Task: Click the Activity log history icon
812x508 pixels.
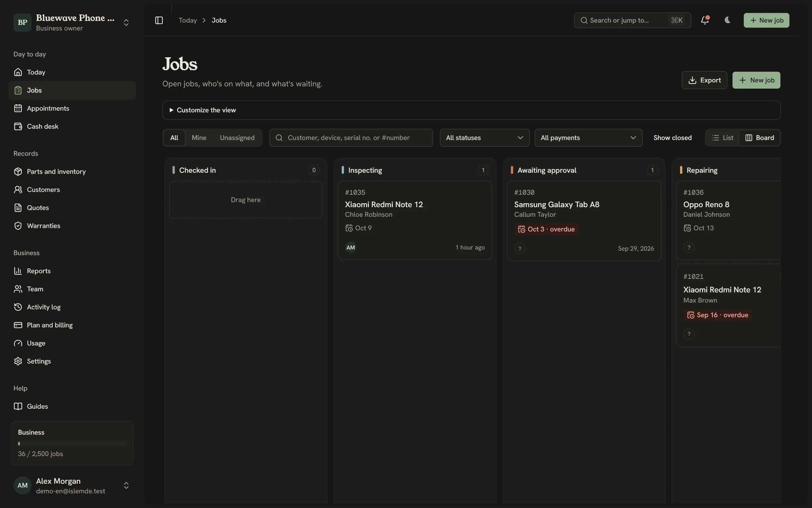Action: tap(18, 307)
